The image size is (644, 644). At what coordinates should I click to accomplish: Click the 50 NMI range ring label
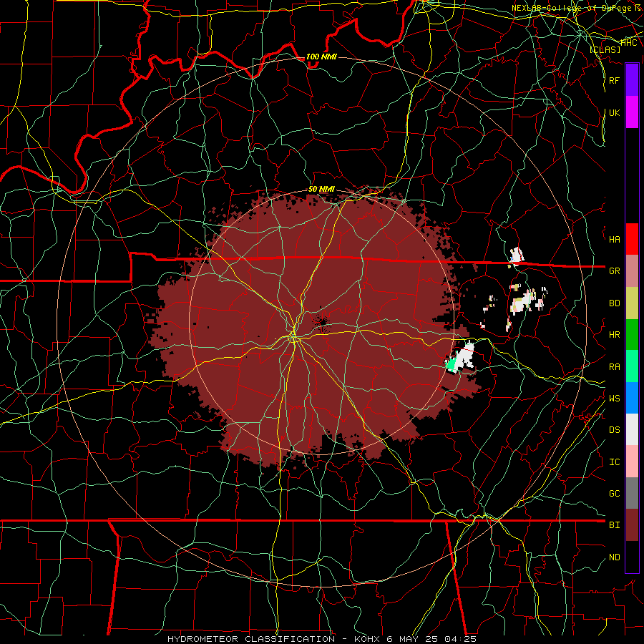[x=321, y=189]
